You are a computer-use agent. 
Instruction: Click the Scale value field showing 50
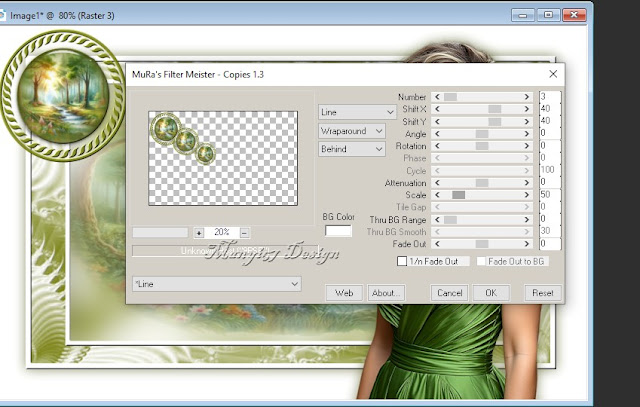tap(550, 194)
